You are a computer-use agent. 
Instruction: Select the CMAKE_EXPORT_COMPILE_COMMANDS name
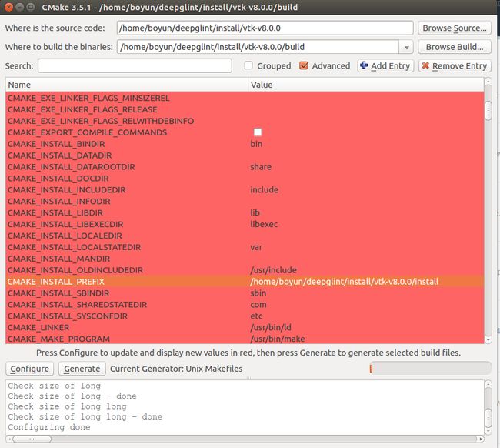(x=87, y=132)
